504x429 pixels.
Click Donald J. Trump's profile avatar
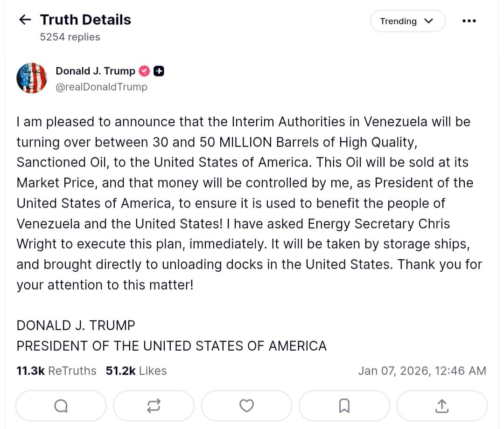31,78
